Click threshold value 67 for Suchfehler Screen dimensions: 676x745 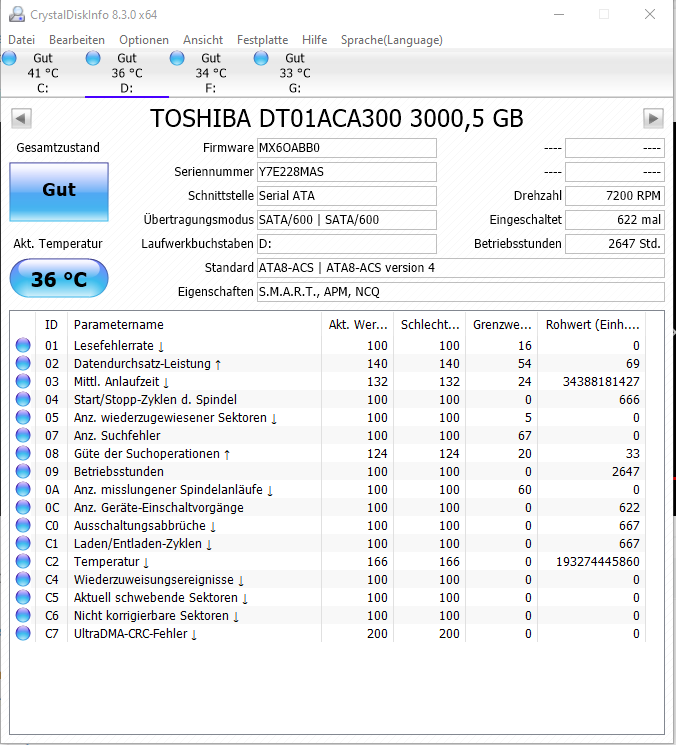coord(524,436)
